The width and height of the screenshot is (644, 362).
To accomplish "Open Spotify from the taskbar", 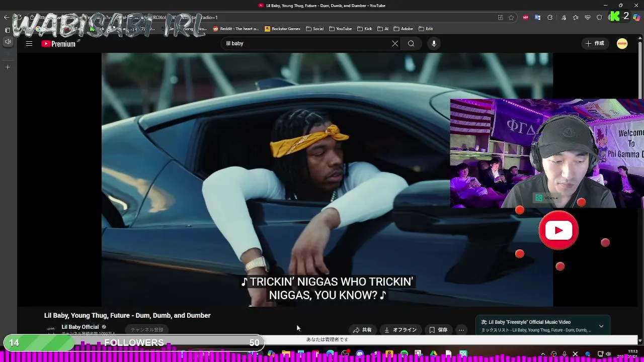I will [x=404, y=354].
